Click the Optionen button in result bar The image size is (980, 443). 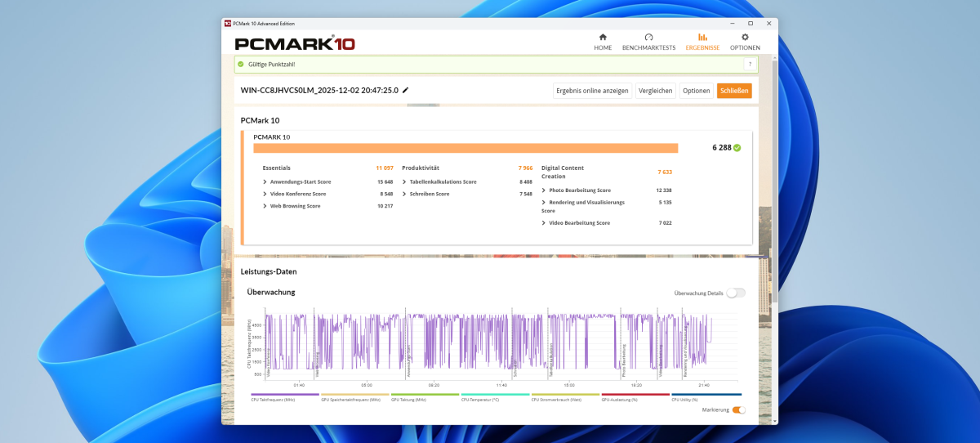click(x=696, y=91)
